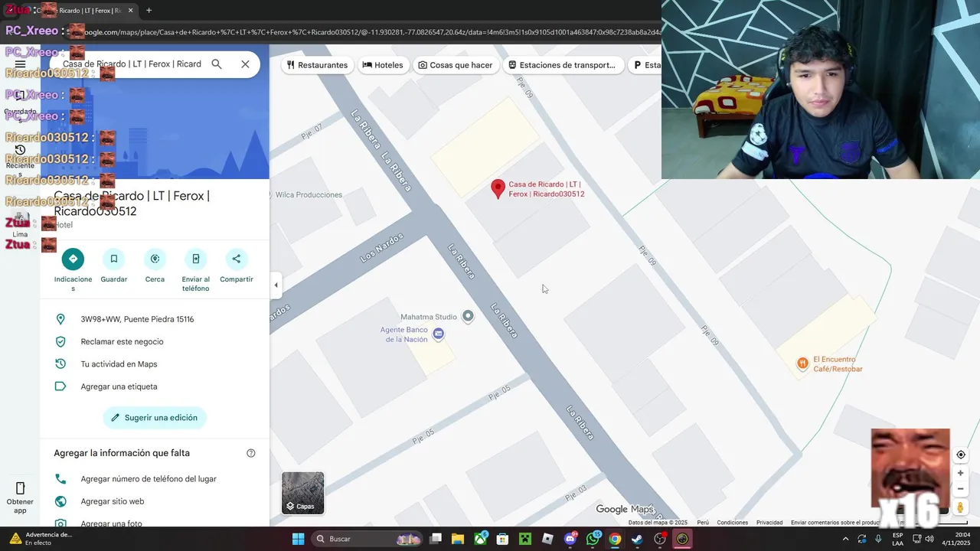Click Wilca Producciones map label
Image resolution: width=980 pixels, height=551 pixels.
tap(309, 195)
